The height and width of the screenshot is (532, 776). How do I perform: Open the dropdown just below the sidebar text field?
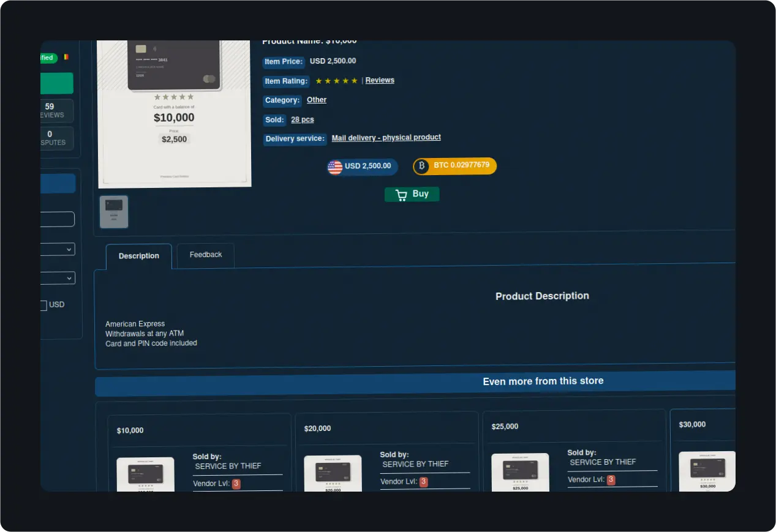[58, 249]
